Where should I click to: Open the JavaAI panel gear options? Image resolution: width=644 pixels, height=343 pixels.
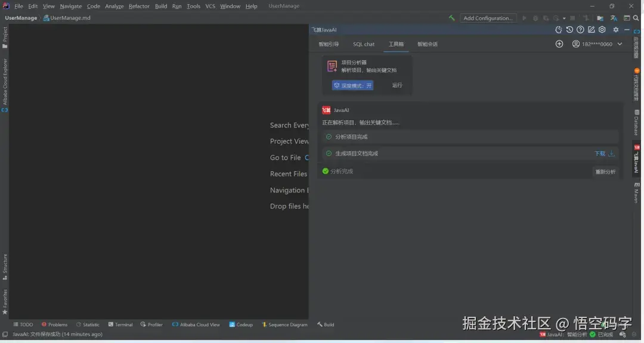click(x=615, y=30)
